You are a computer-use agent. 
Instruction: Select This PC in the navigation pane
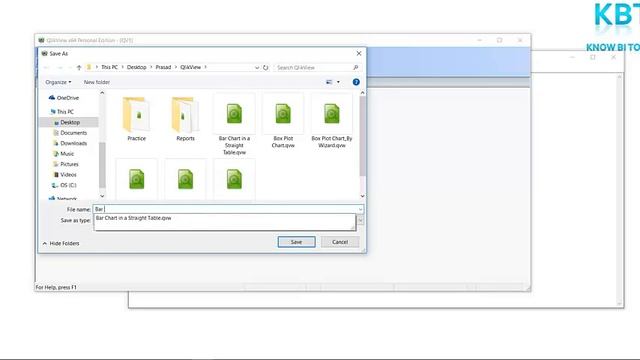(62, 111)
